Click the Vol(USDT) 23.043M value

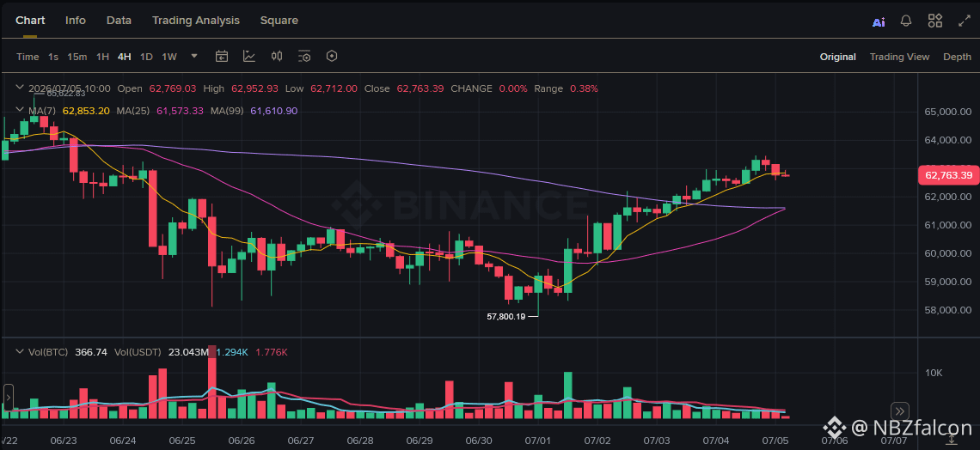pyautogui.click(x=189, y=352)
